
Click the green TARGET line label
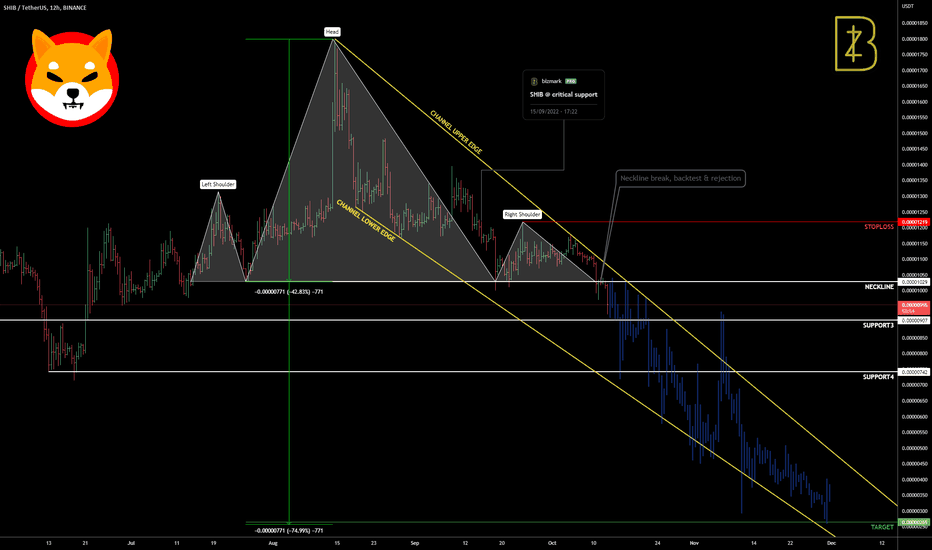pos(882,527)
